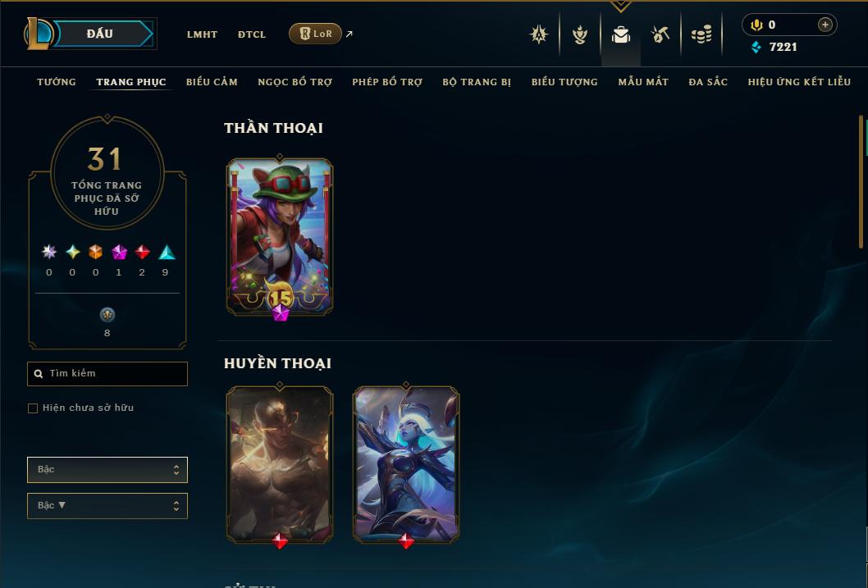Open the ĐA SẮC tab
The height and width of the screenshot is (588, 868).
[708, 82]
